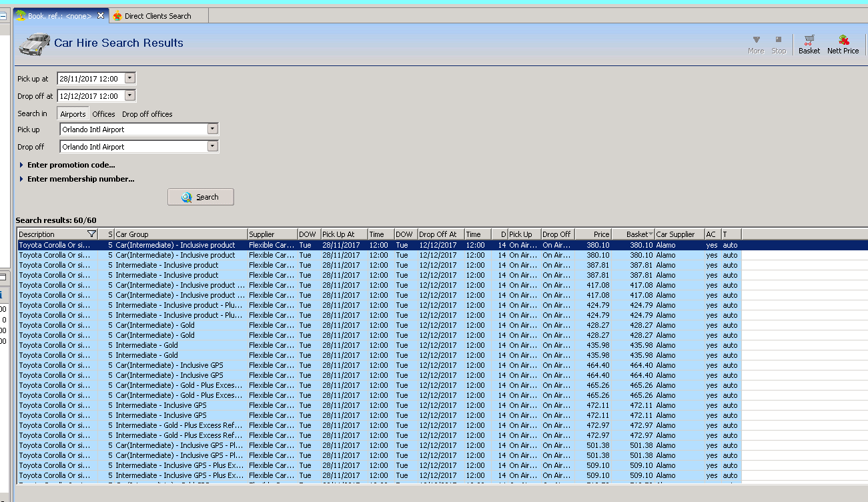Click the Basket column sort arrow
The height and width of the screenshot is (502, 868).
click(650, 234)
